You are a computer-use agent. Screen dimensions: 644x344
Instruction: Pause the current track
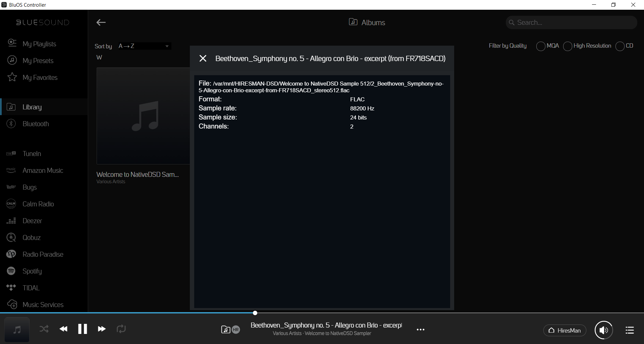click(x=83, y=329)
